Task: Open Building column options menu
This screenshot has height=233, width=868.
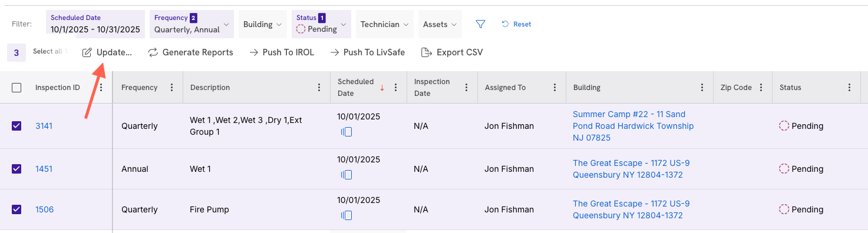Action: pos(702,88)
